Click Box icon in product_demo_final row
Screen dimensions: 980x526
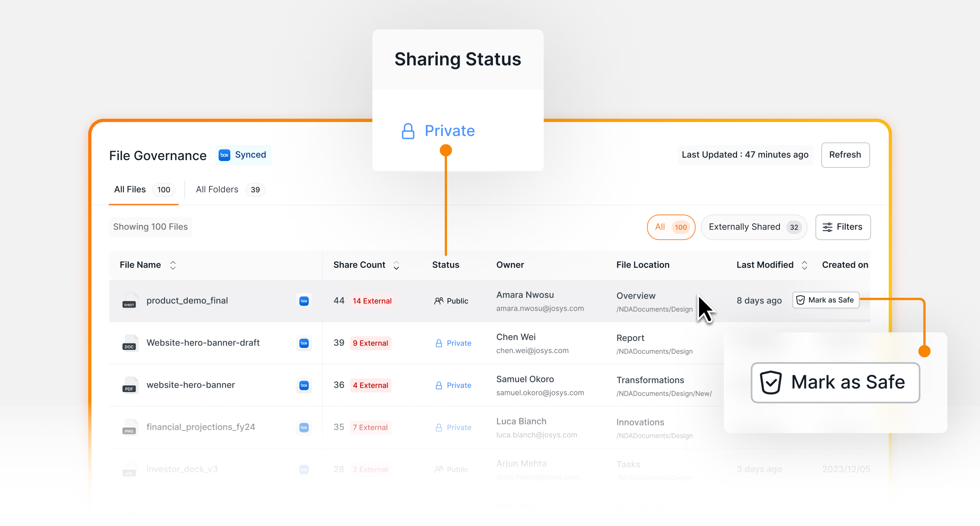click(x=304, y=301)
